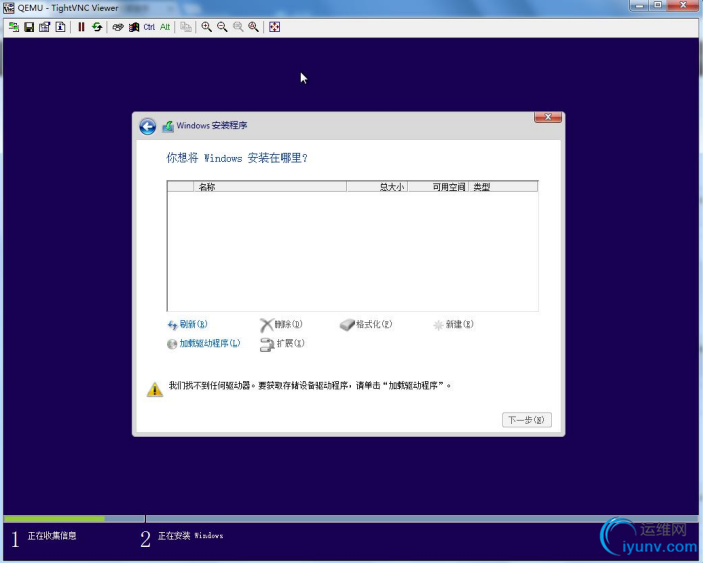Send Ctrl+Alt+Del icon

click(118, 27)
